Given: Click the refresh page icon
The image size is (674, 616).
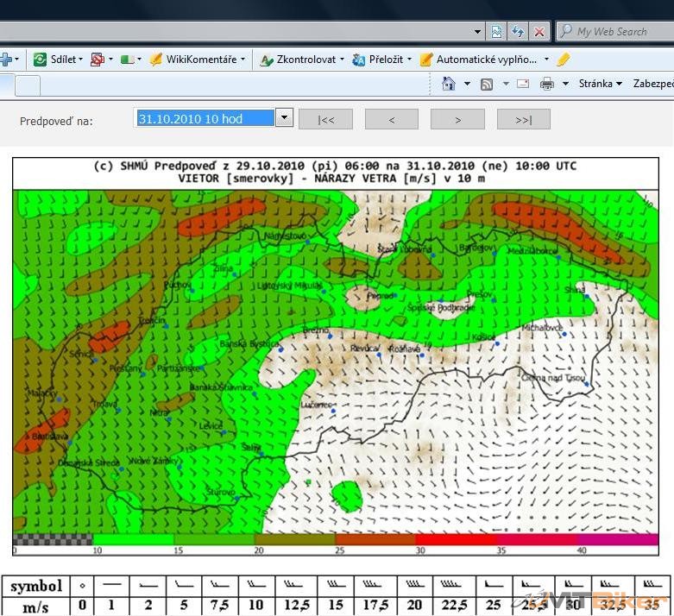Looking at the screenshot, I should [518, 32].
